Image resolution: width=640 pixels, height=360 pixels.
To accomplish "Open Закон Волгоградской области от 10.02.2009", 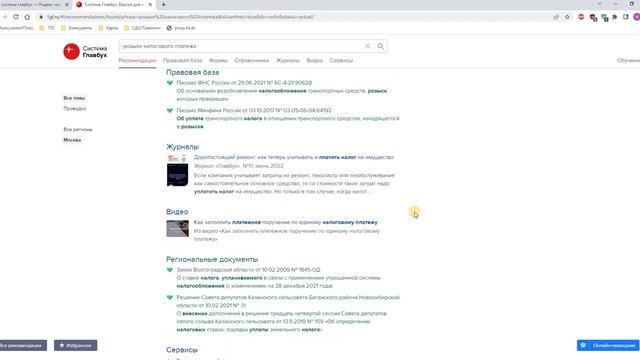I will pos(249,270).
